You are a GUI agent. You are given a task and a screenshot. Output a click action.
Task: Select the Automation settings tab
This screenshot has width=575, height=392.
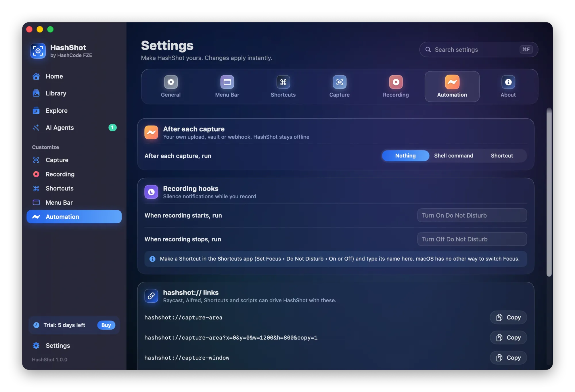pos(452,87)
